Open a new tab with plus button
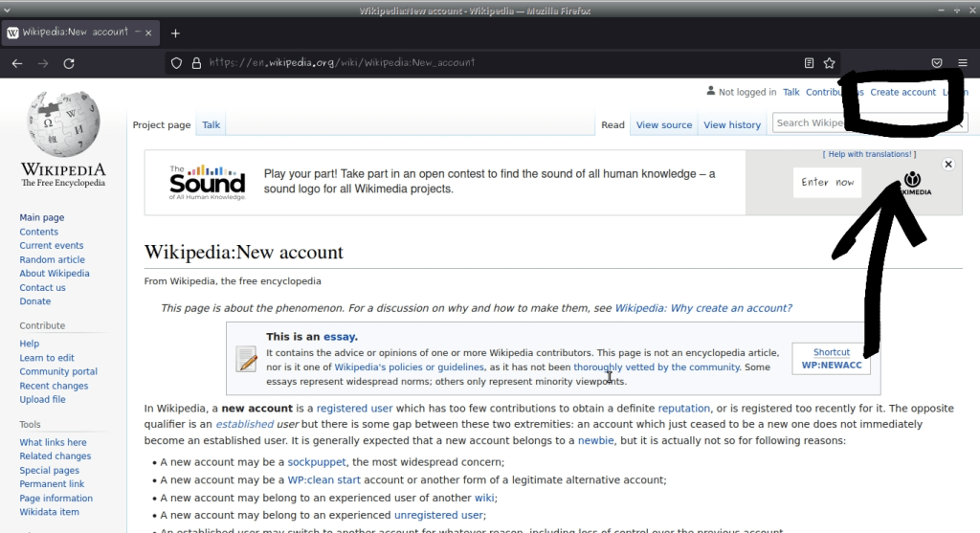 (x=175, y=33)
